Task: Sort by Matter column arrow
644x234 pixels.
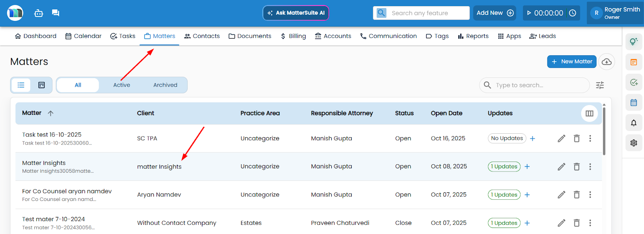Action: coord(51,113)
